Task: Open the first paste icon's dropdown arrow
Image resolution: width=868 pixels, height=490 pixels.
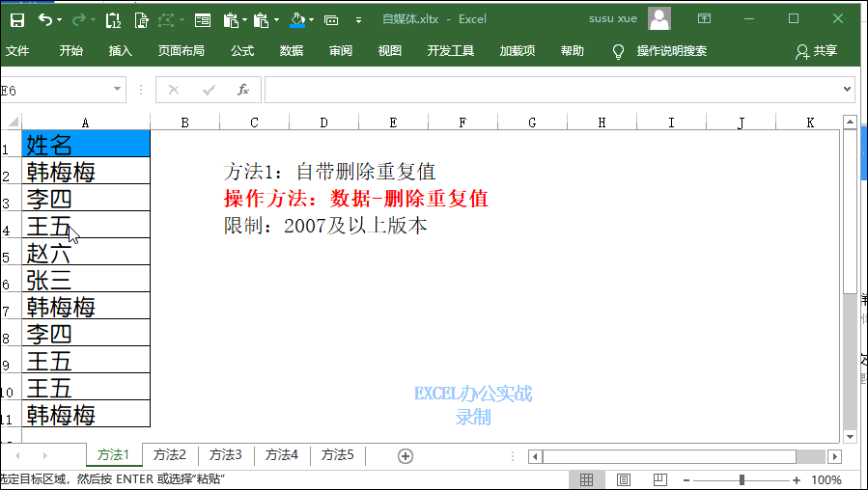Action: coord(244,20)
